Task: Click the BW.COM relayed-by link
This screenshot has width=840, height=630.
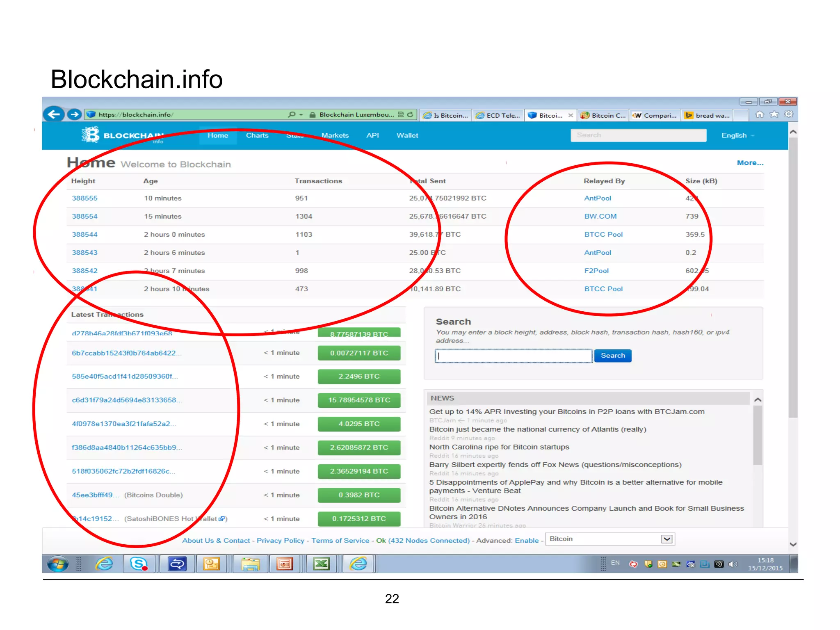Action: (600, 216)
